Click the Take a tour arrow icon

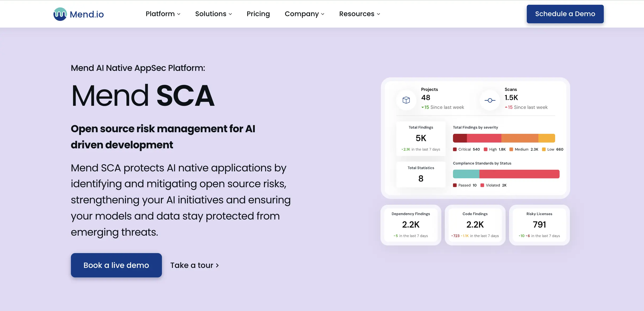coord(217,265)
